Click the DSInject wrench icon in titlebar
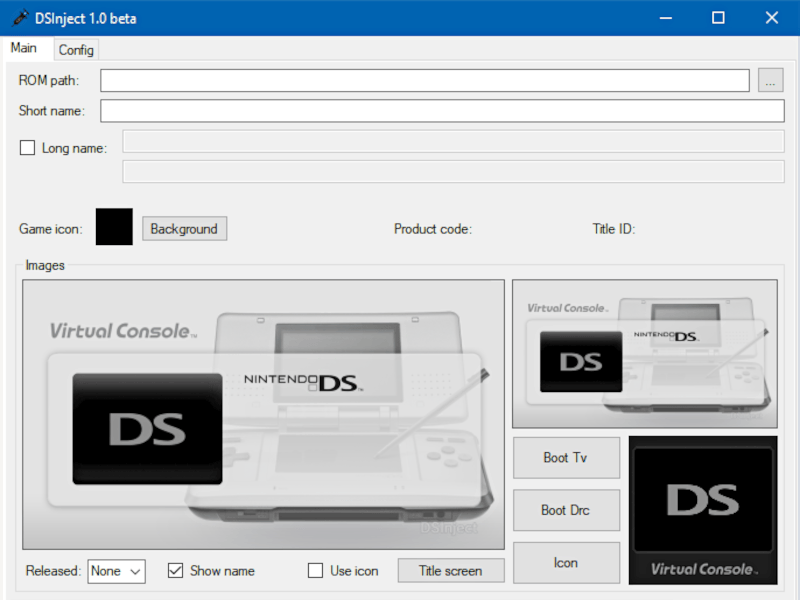The width and height of the screenshot is (800, 600). [x=19, y=17]
